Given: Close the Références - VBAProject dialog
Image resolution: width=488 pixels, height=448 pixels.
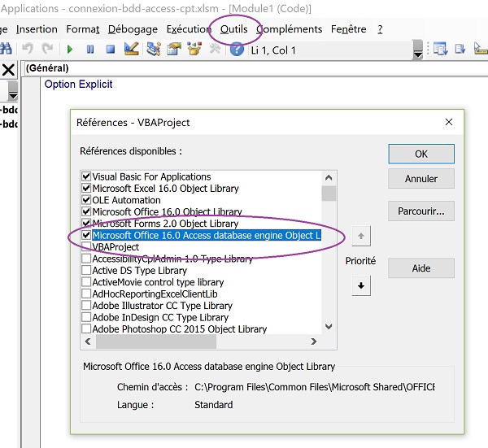Looking at the screenshot, I should click(449, 122).
